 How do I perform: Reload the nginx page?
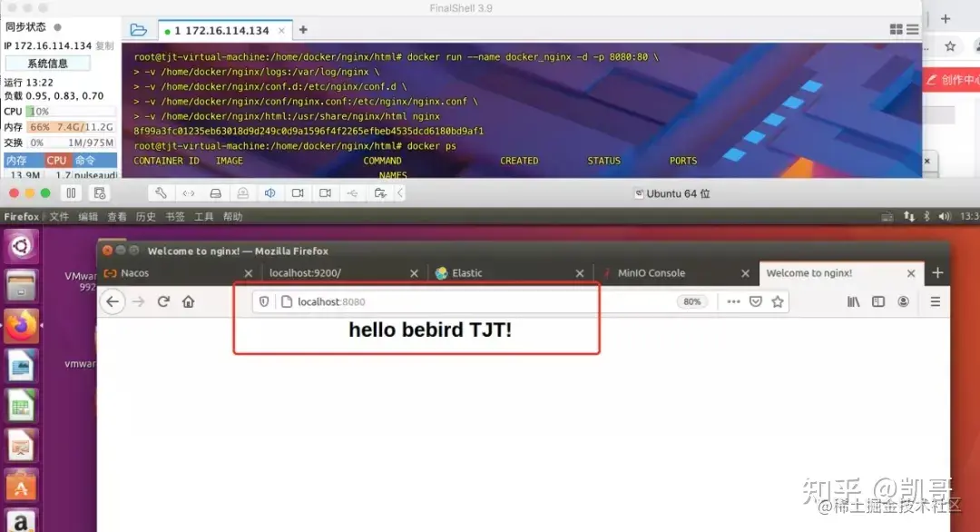click(163, 302)
